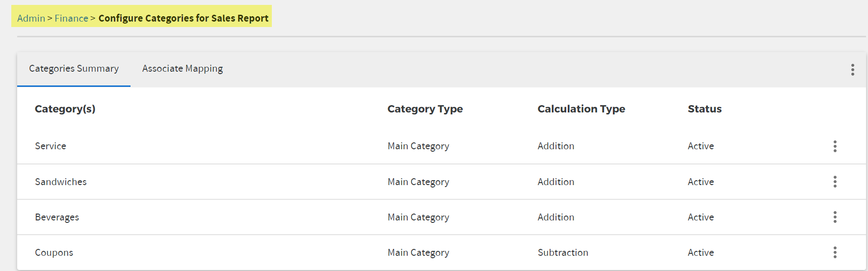Viewport: 868px width, 271px height.
Task: Switch to the Associate Mapping tab
Action: tap(183, 69)
